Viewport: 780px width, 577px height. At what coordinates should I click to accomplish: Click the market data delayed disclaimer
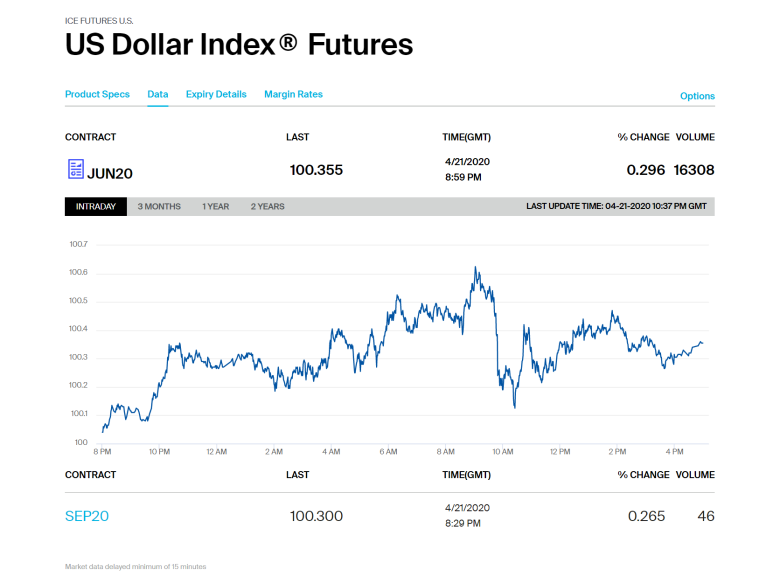(135, 567)
